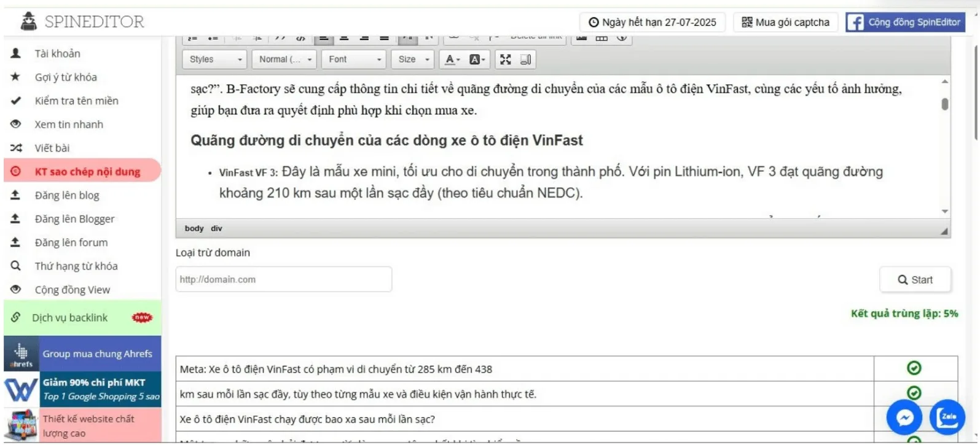Click the Start search button
Image resolution: width=980 pixels, height=445 pixels.
point(915,280)
